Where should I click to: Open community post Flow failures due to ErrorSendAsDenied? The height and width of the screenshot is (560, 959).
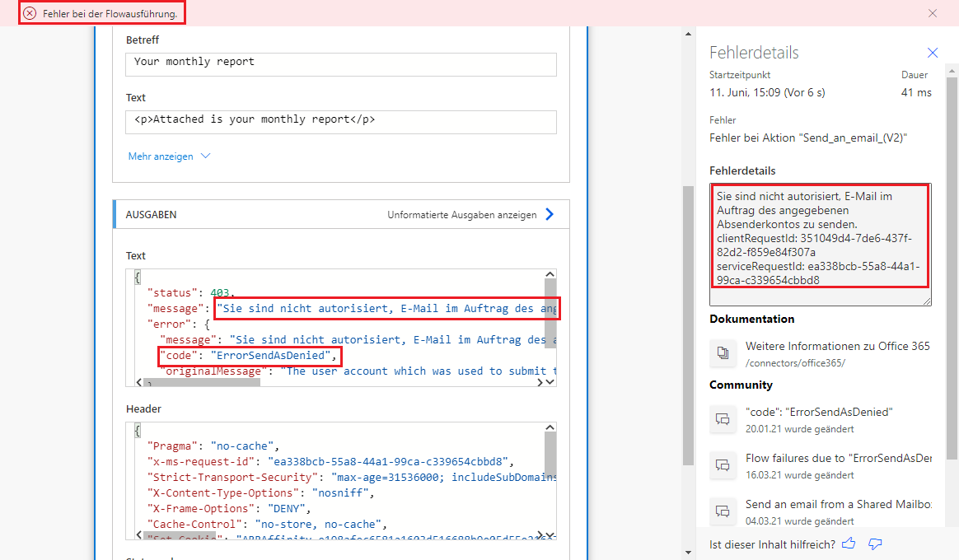838,458
